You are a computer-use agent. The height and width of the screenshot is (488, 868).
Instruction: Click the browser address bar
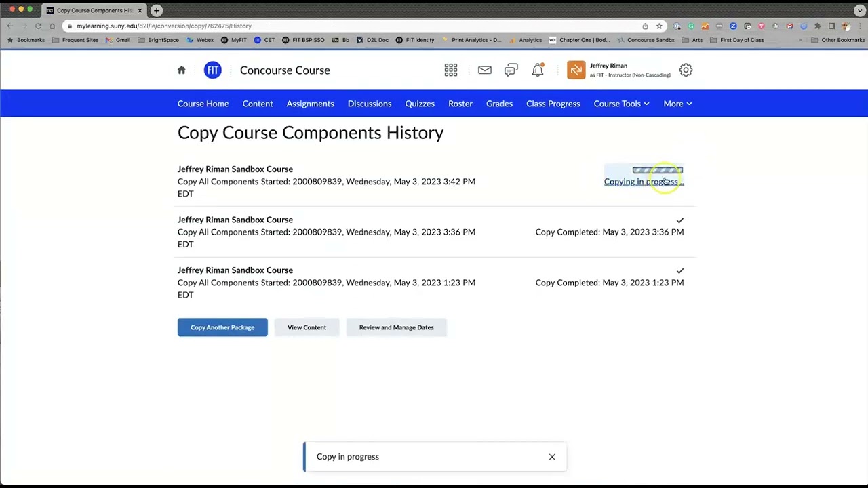[353, 26]
